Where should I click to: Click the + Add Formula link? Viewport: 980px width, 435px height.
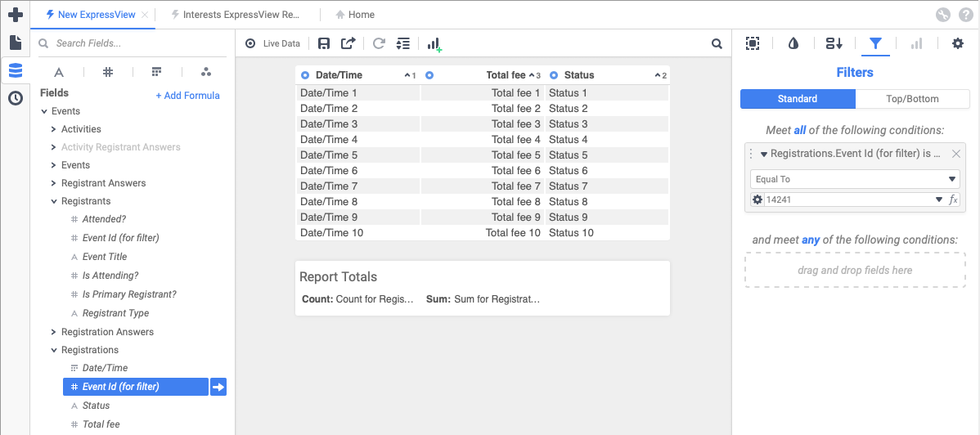187,96
